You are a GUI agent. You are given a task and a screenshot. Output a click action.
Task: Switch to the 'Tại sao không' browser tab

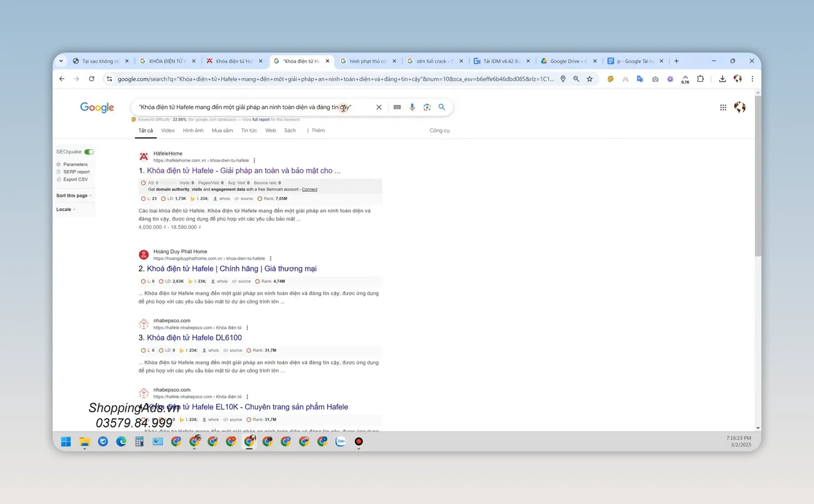point(101,61)
